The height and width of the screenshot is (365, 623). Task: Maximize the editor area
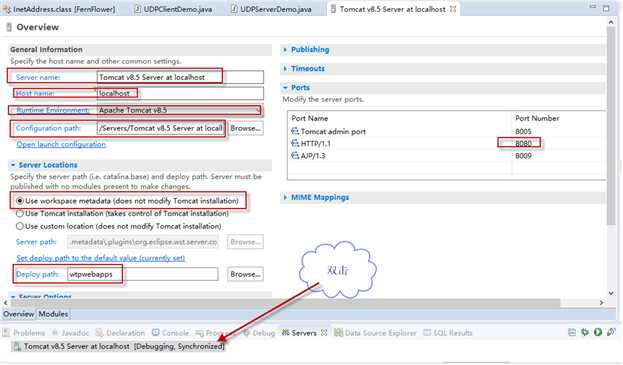(x=606, y=8)
